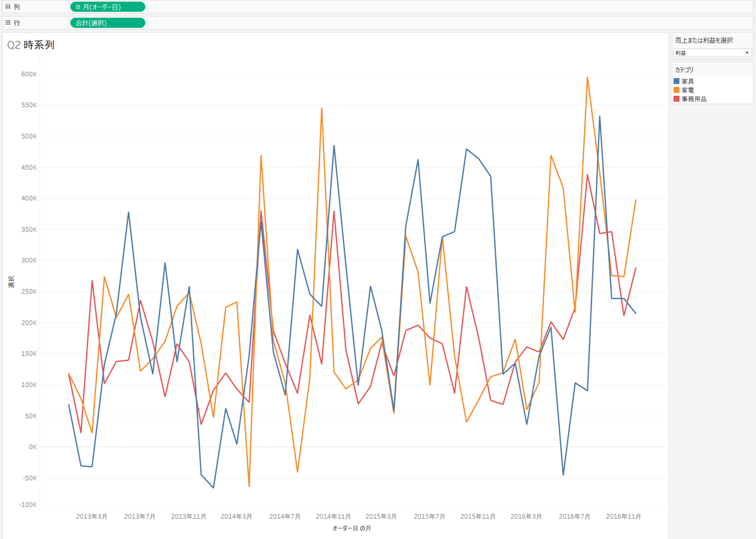
Task: Select the 合計(選択) pill on Rows
Action: click(108, 23)
